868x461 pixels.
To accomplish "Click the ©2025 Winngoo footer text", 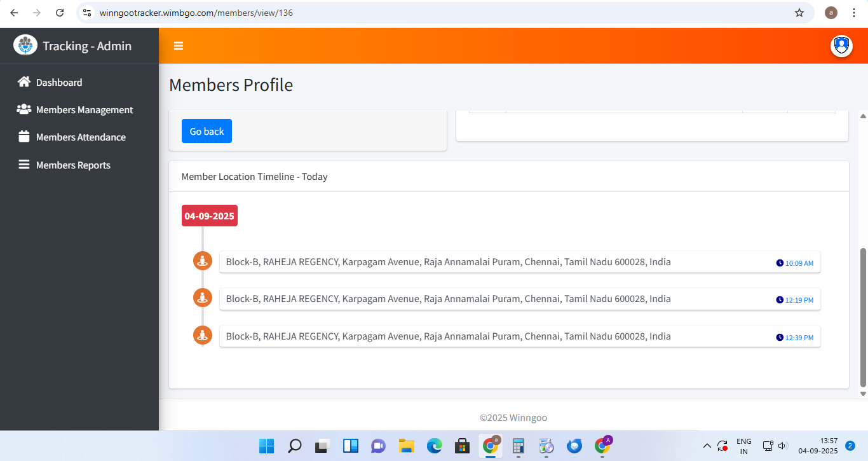I will click(x=513, y=417).
